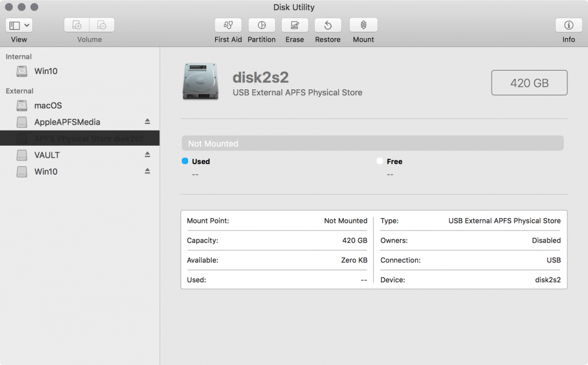Select APFS Physical Store disk2s2 row
588x365 pixels.
point(79,138)
